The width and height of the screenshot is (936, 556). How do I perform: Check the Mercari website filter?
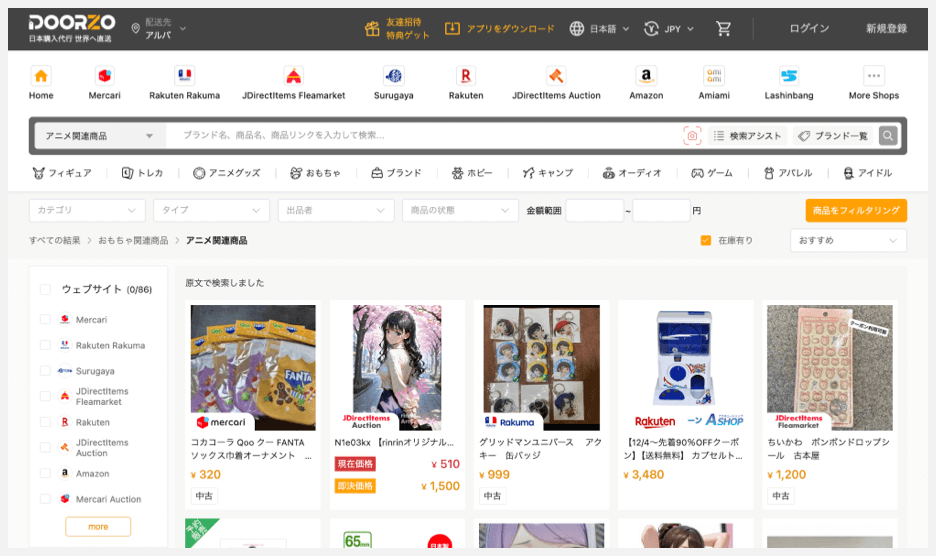coord(45,320)
